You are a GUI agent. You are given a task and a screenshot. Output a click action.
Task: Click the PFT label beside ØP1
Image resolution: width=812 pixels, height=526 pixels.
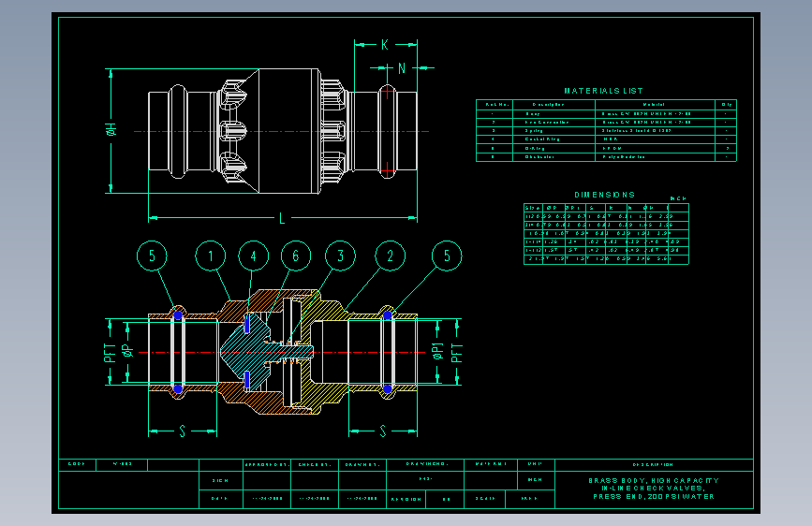point(457,353)
